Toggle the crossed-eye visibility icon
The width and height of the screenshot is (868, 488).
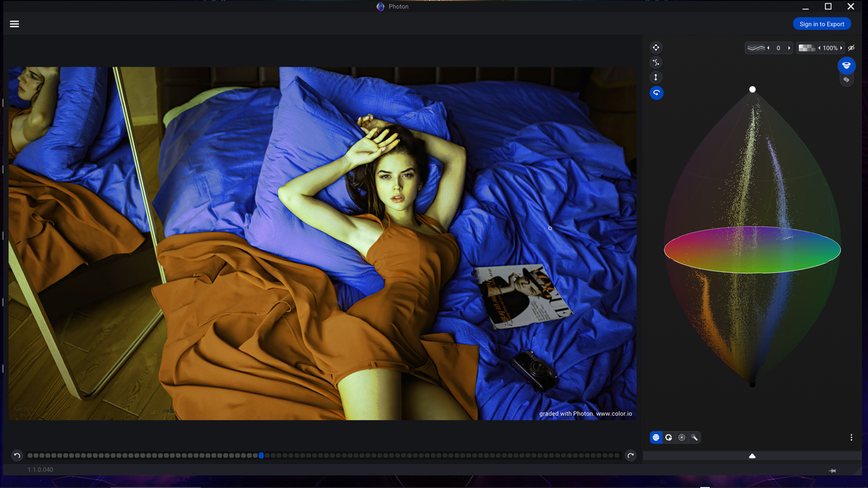[851, 48]
